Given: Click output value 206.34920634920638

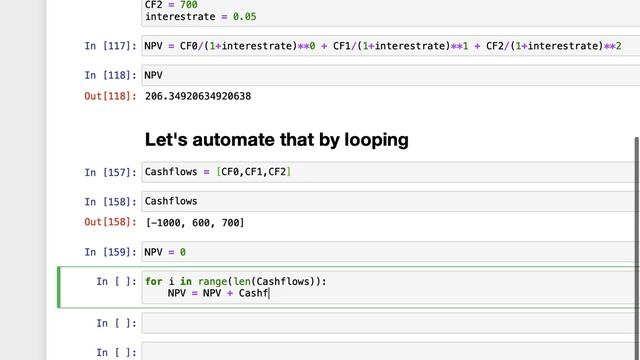Looking at the screenshot, I should 198,96.
